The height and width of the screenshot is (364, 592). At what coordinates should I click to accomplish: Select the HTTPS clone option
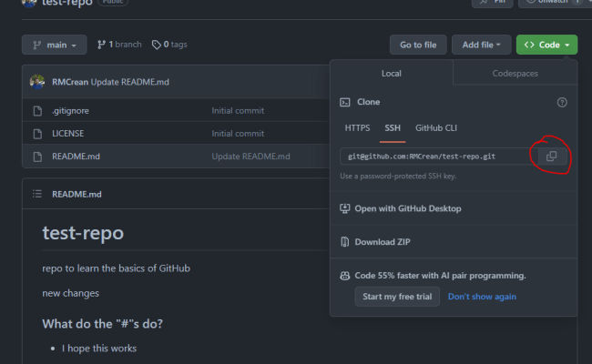[x=357, y=128]
